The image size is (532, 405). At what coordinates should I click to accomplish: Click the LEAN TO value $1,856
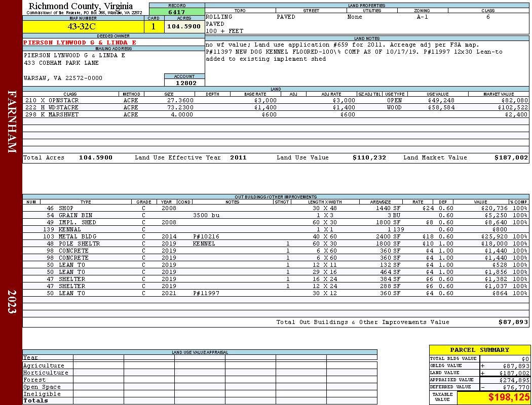(x=496, y=272)
